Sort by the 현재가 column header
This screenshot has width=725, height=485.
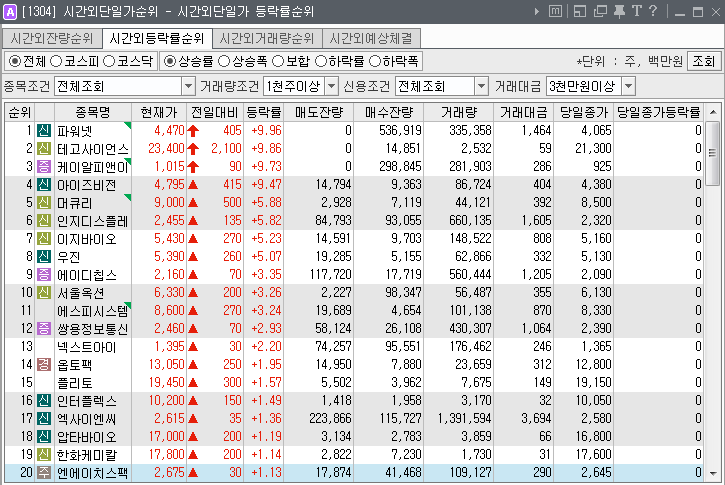click(159, 112)
